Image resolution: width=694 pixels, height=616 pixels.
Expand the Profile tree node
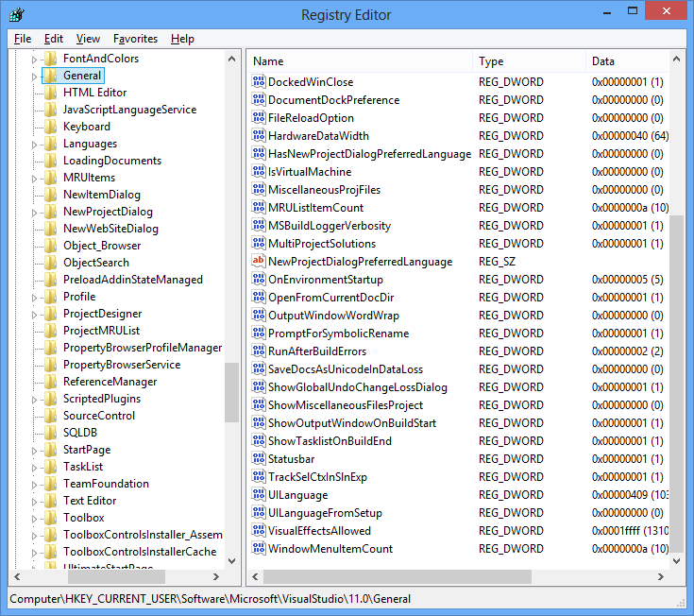[34, 298]
